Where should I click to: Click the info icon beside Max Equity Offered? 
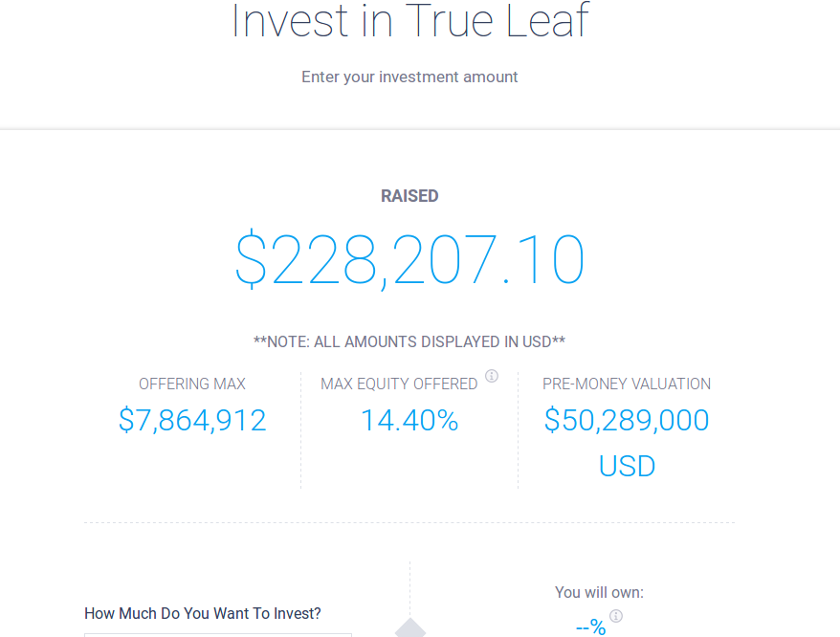492,376
